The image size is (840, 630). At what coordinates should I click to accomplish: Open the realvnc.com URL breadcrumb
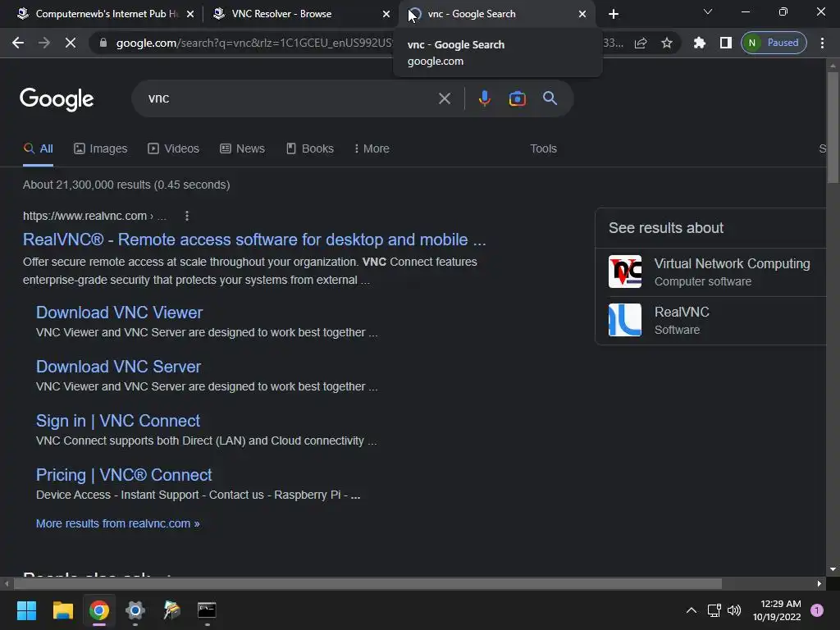pos(94,216)
